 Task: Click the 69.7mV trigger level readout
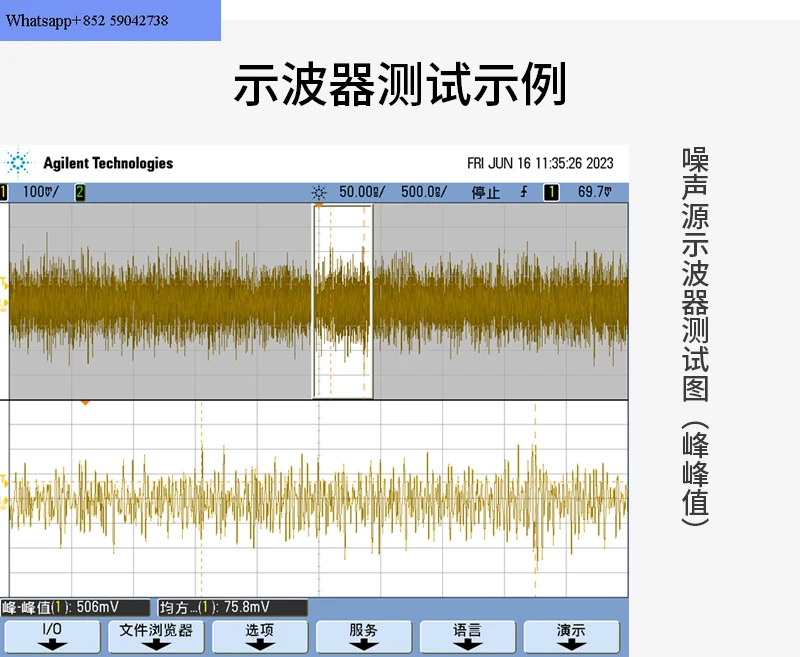(x=594, y=192)
